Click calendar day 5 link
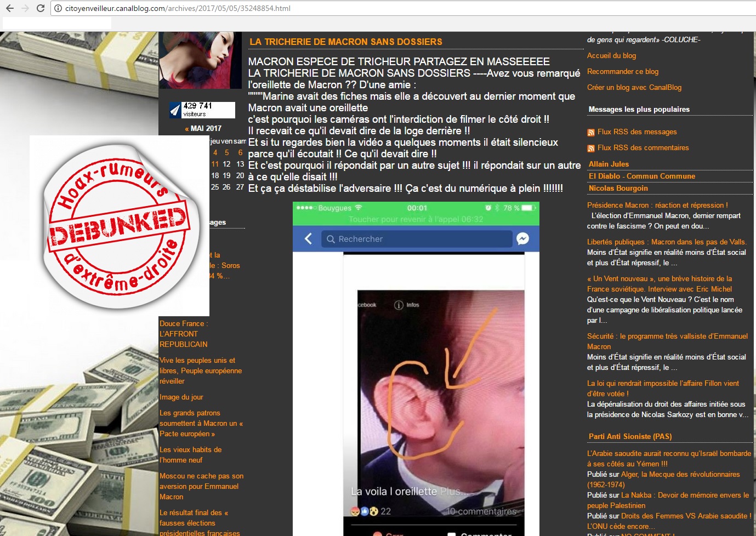The height and width of the screenshot is (536, 756). [226, 152]
